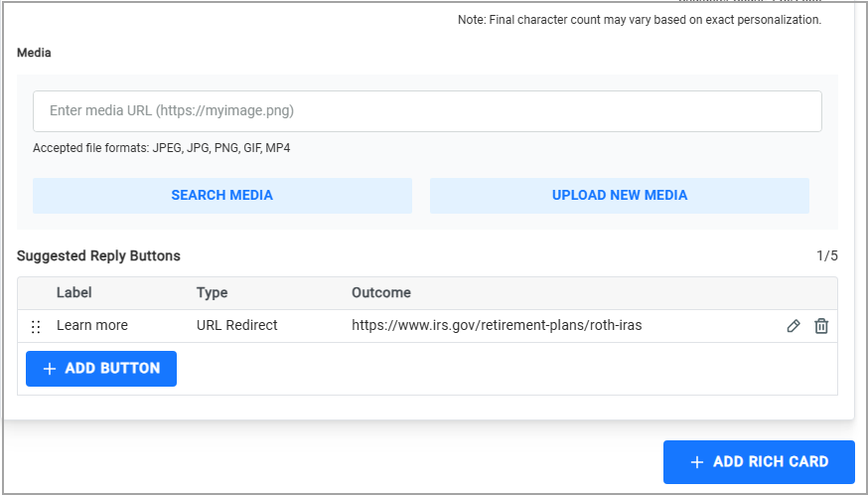
Task: Select the Outcome column header
Action: point(381,292)
